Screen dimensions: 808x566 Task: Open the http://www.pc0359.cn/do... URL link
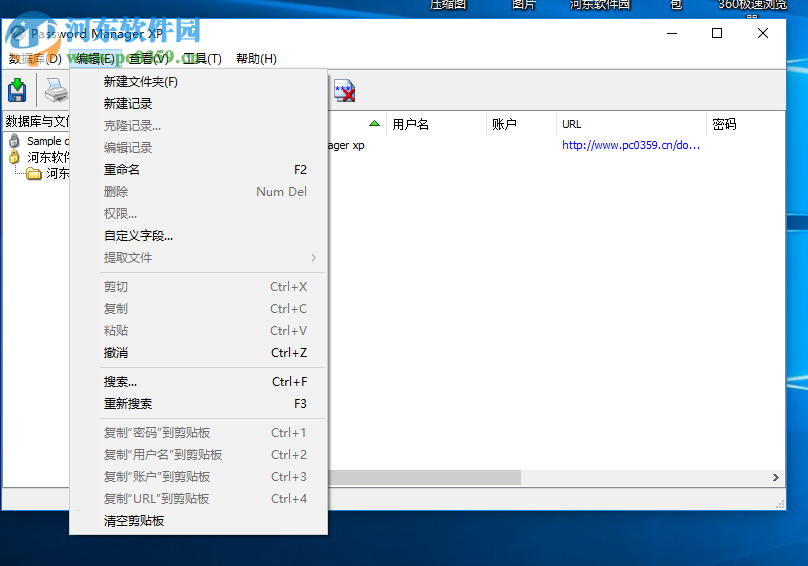631,145
